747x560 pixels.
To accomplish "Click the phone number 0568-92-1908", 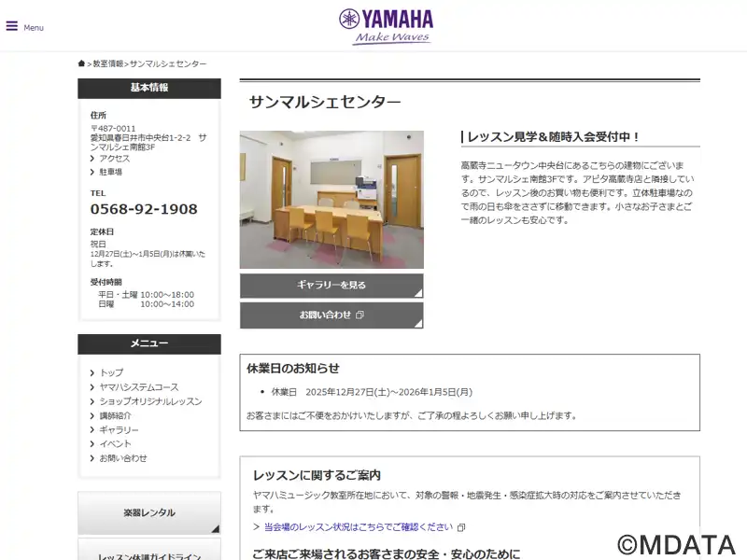I will pos(144,209).
